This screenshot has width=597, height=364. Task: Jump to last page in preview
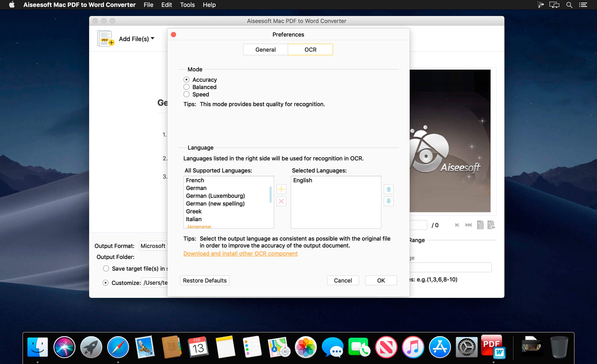pos(468,225)
